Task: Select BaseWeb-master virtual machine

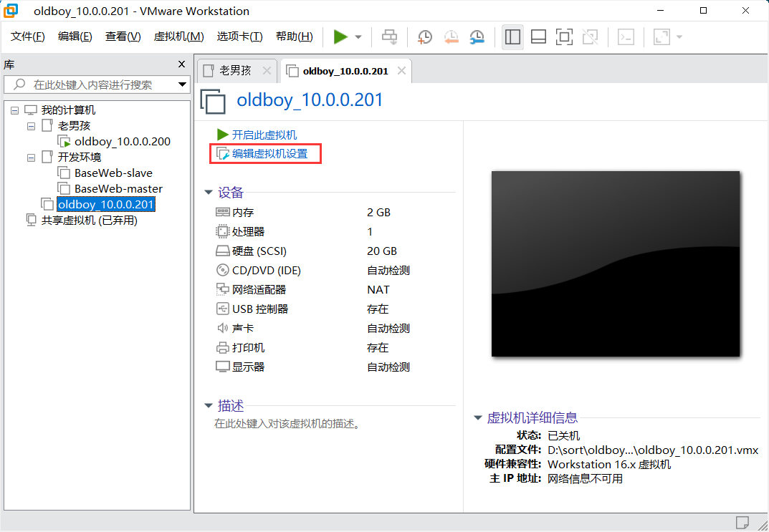Action: [x=118, y=188]
